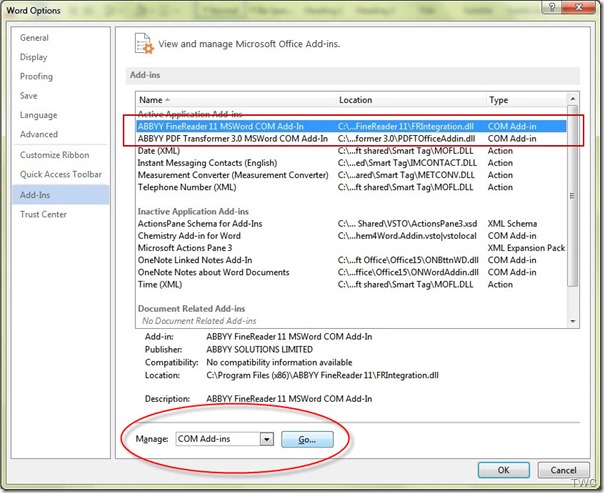Click the Active Application Add-ins group heading
Image resolution: width=604 pixels, height=493 pixels.
tap(190, 114)
